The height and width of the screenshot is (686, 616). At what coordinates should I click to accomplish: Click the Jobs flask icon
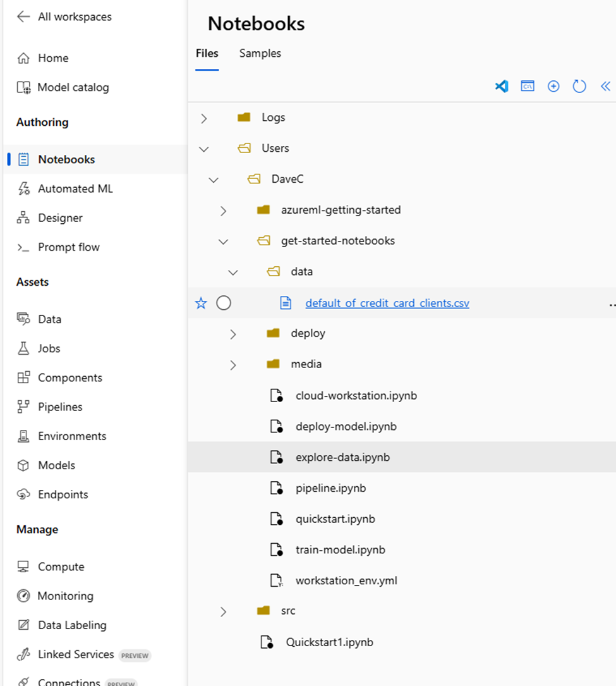[23, 348]
